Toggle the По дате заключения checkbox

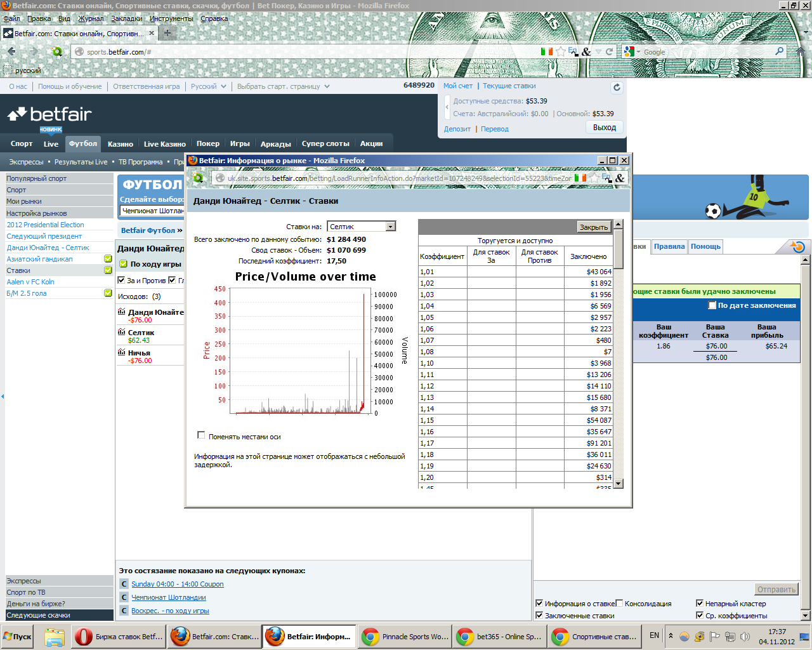tap(712, 305)
